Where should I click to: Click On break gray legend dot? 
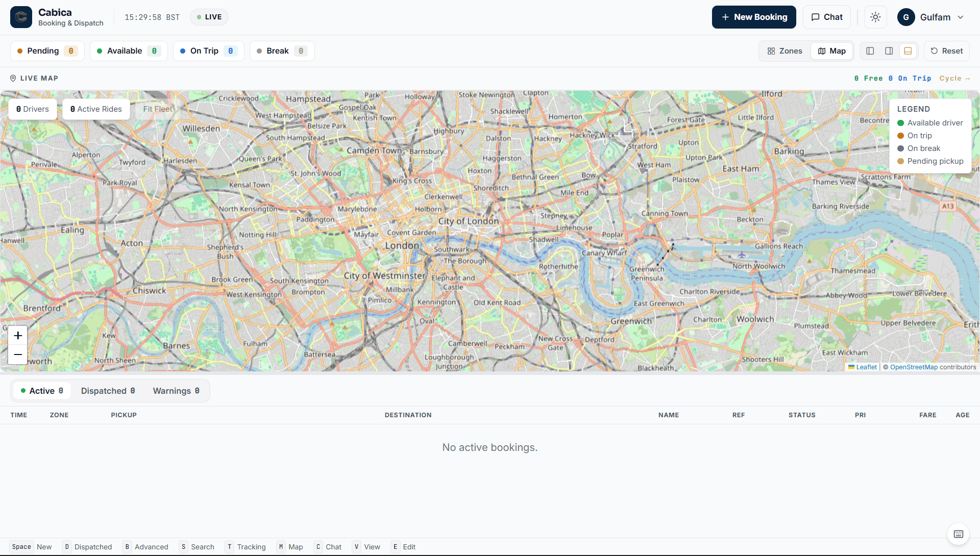click(x=901, y=148)
